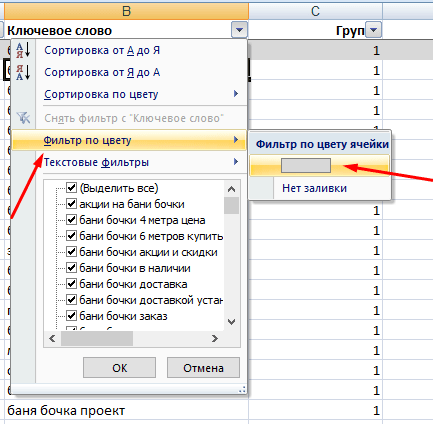Click the menu resize grip corner
The height and width of the screenshot is (424, 433).
pos(243,389)
